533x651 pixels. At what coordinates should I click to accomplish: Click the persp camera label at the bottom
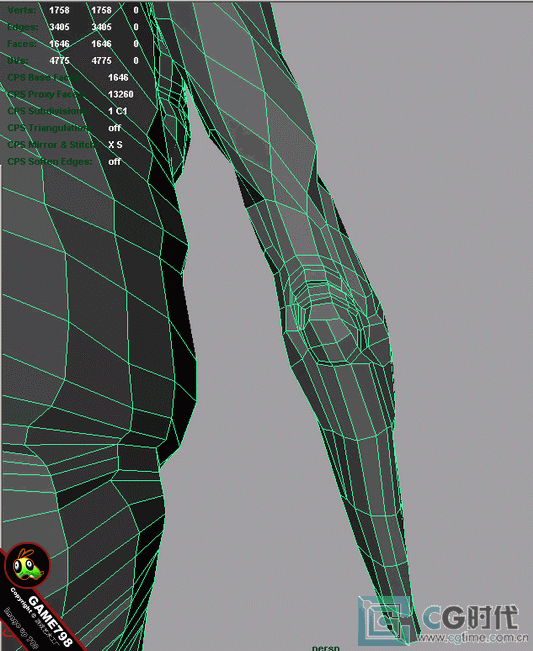coord(326,648)
